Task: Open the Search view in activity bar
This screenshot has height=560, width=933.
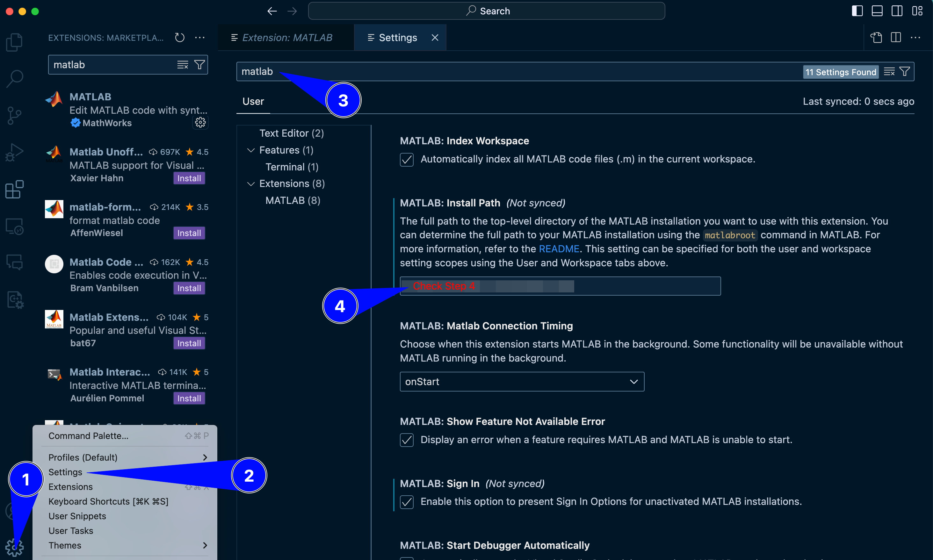Action: point(14,78)
